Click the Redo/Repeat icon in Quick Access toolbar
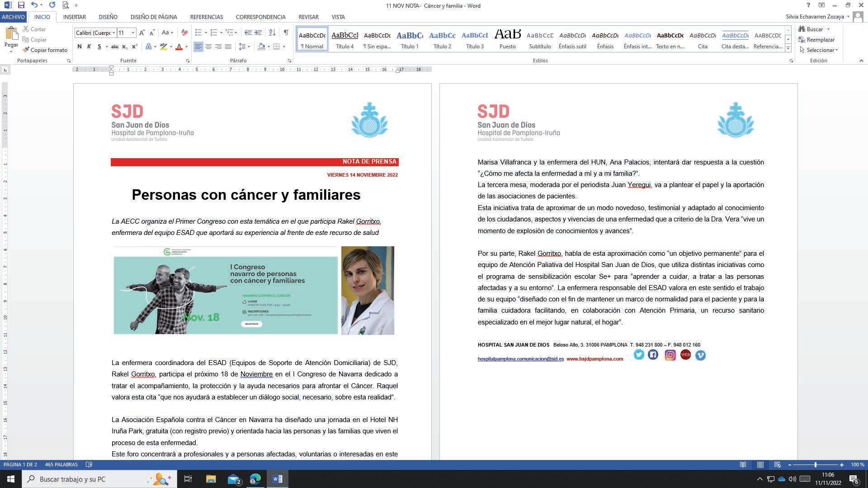This screenshot has width=868, height=488. pos(52,5)
